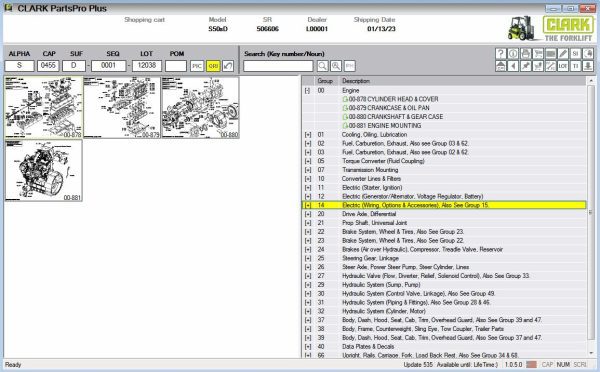Click the SI toolbar button
This screenshot has height=372, width=600.
coord(576,54)
